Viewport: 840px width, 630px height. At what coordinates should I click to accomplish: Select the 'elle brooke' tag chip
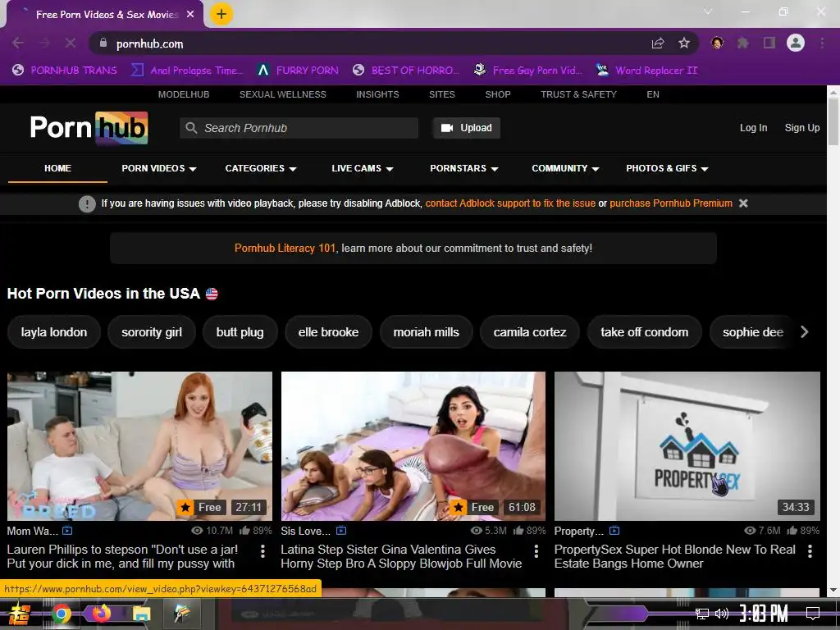[x=328, y=332]
